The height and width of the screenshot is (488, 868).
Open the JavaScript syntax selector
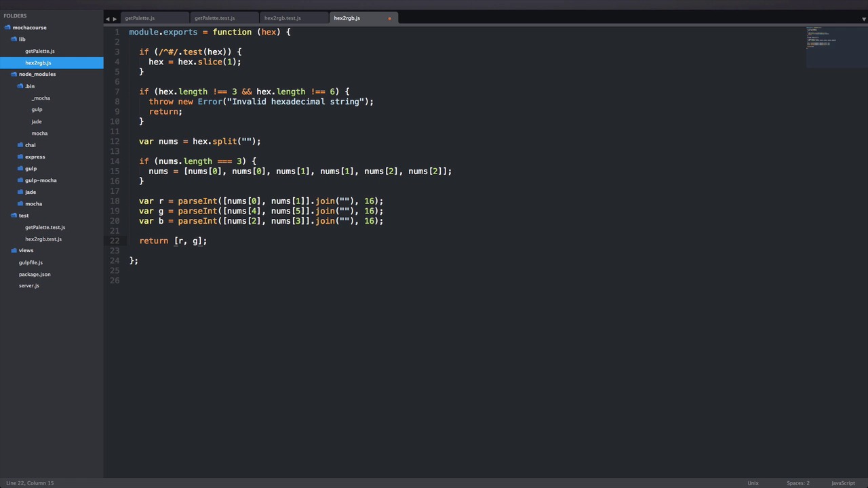click(x=843, y=483)
